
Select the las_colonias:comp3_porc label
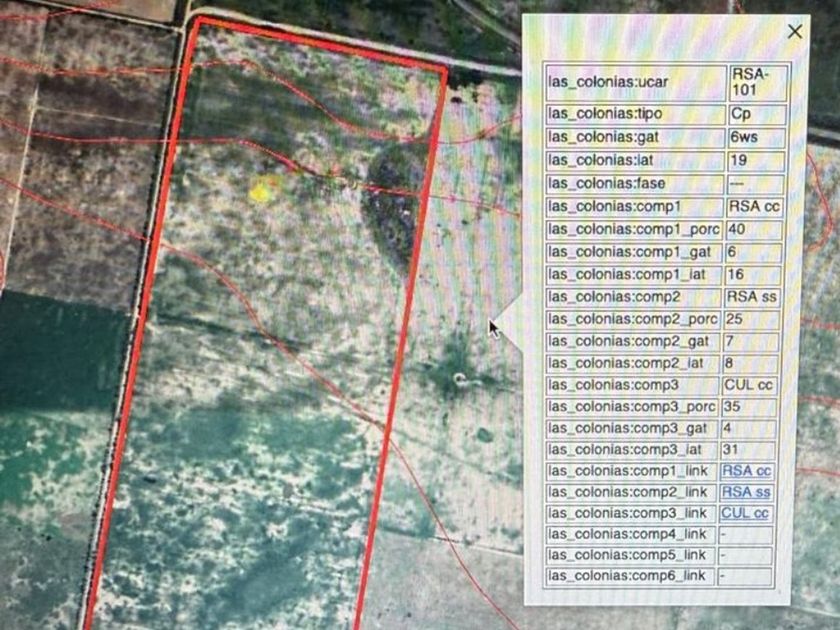631,407
